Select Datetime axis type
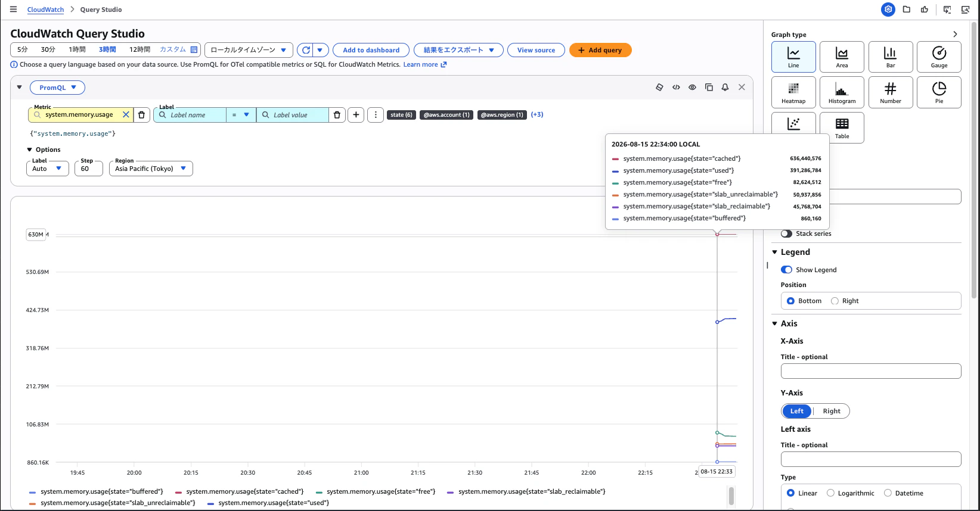980x511 pixels. [888, 493]
